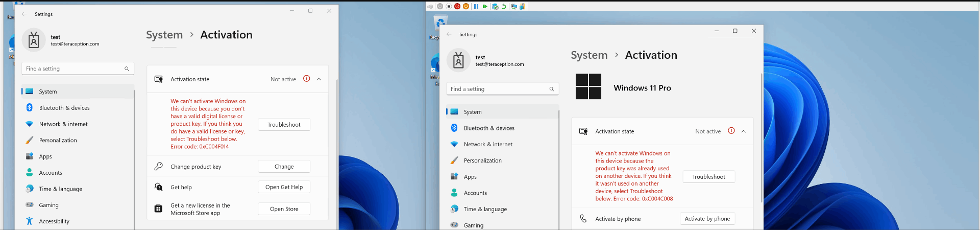Open Bluetooth & devices in right window sidebar
This screenshot has width=980, height=230.
pyautogui.click(x=502, y=128)
